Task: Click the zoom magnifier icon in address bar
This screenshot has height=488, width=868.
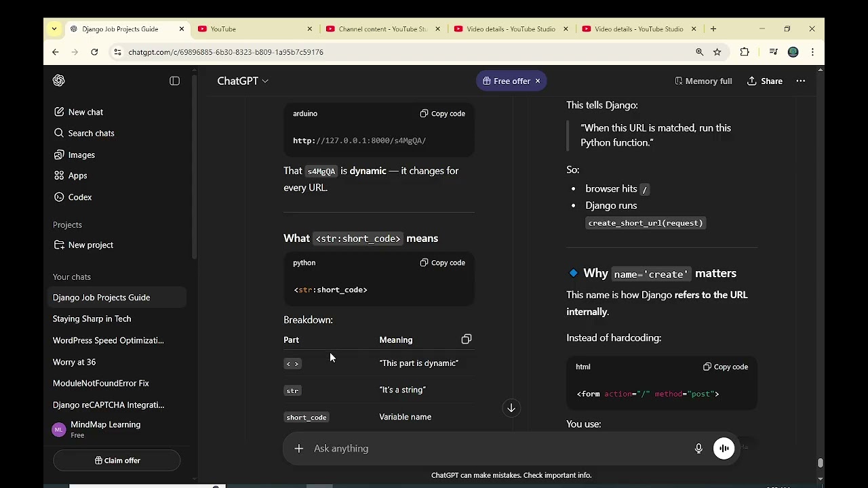Action: [700, 52]
